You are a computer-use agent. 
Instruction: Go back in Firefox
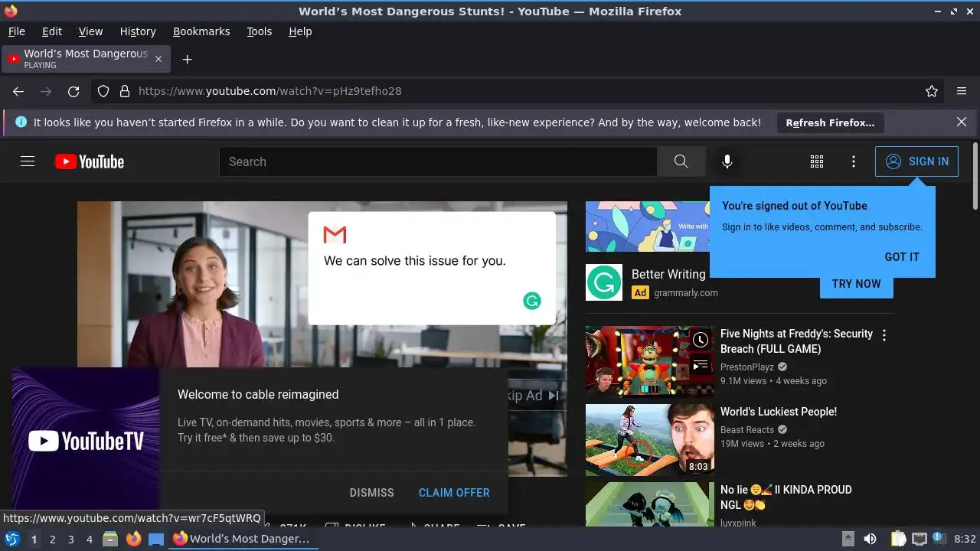point(18,91)
